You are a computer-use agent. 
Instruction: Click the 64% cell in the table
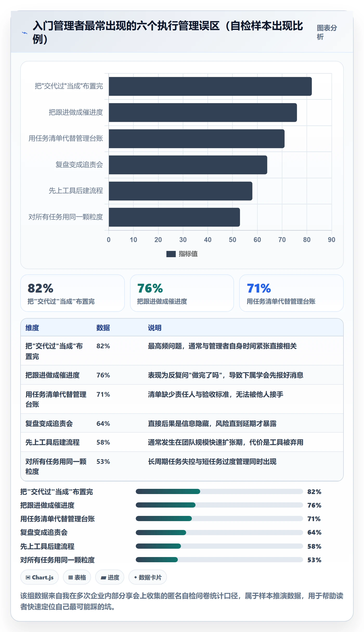[103, 424]
